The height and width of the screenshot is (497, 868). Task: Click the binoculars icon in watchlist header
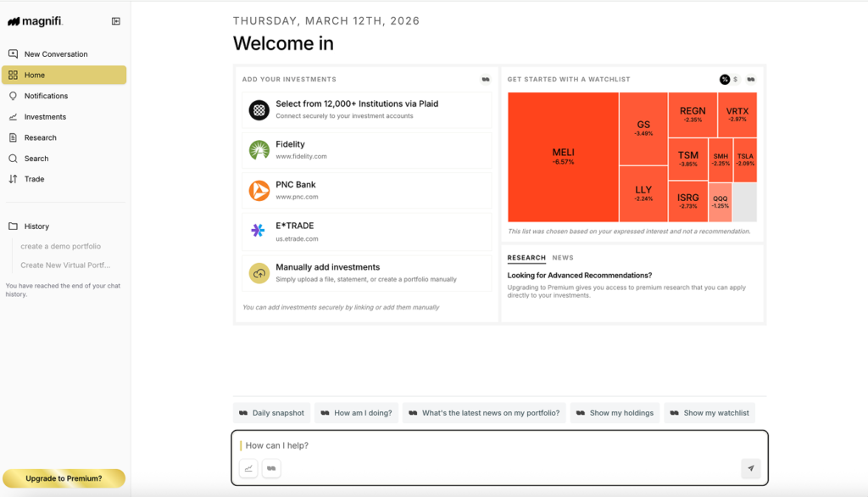[x=751, y=79]
